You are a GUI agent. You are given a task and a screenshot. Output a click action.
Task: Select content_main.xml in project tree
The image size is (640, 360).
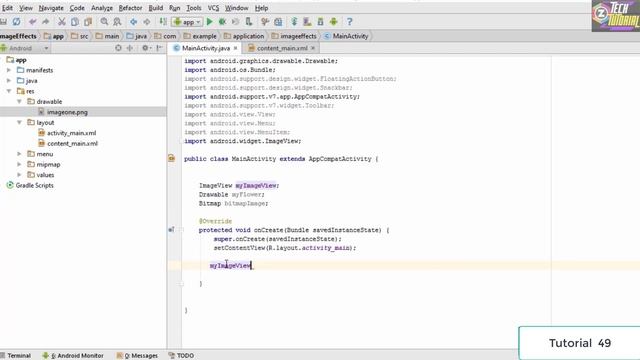[x=72, y=144]
